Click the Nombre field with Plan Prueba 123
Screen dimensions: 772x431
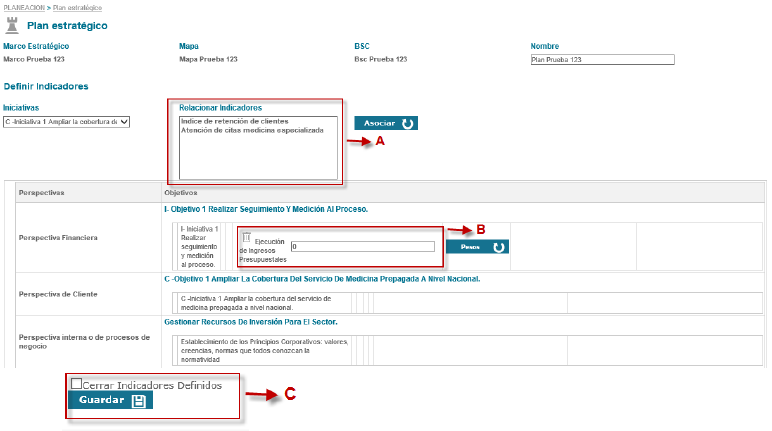pyautogui.click(x=602, y=59)
